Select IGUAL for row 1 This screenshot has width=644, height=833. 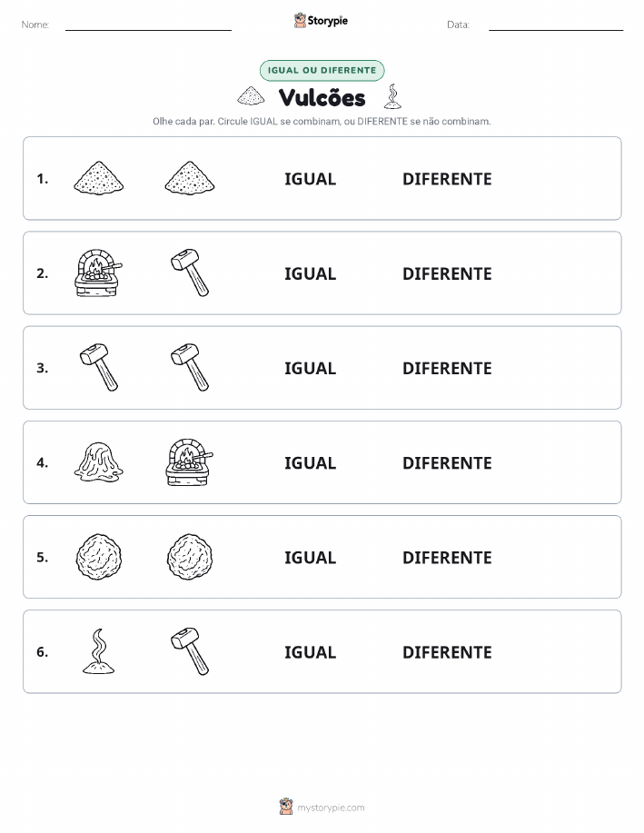point(311,179)
